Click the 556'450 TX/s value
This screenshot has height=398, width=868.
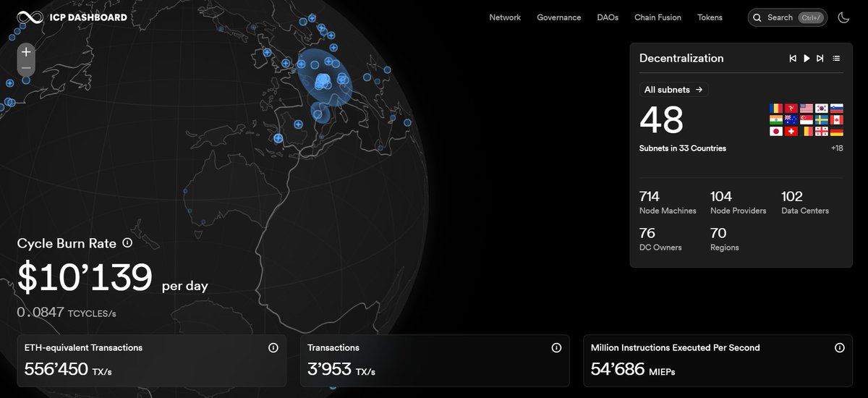[x=68, y=370]
